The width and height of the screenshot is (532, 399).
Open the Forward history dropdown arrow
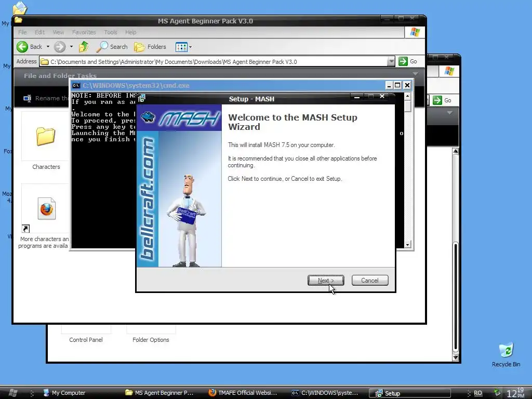point(71,46)
